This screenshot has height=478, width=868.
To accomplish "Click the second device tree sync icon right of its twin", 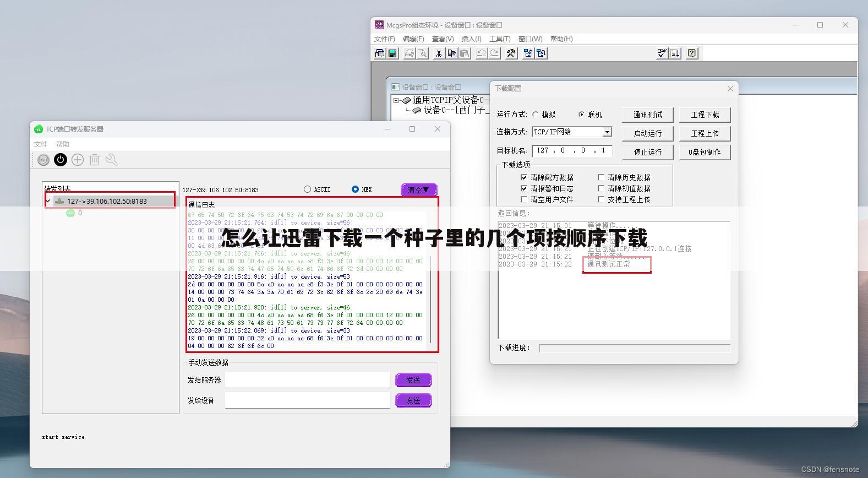I will click(x=541, y=53).
